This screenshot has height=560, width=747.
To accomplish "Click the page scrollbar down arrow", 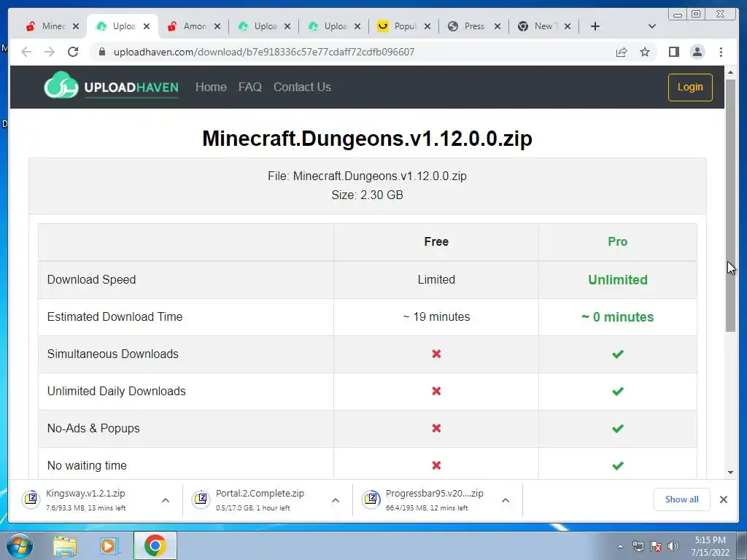I will pos(730,472).
